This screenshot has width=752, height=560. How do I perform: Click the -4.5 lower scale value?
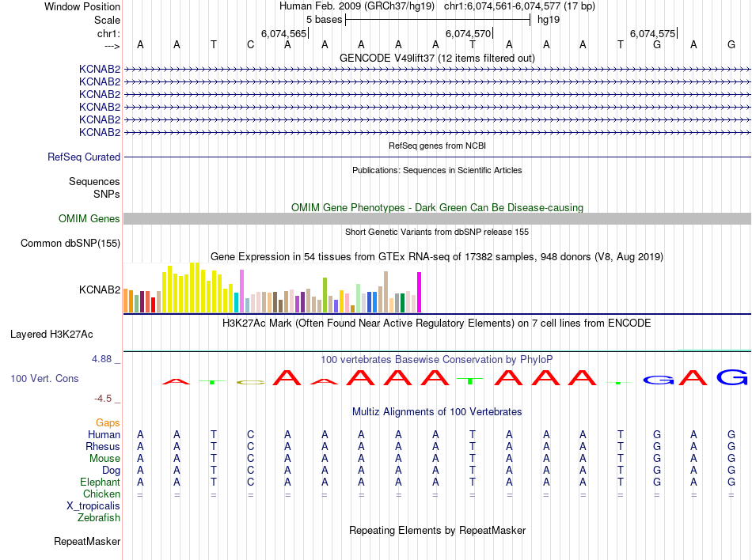pyautogui.click(x=103, y=399)
